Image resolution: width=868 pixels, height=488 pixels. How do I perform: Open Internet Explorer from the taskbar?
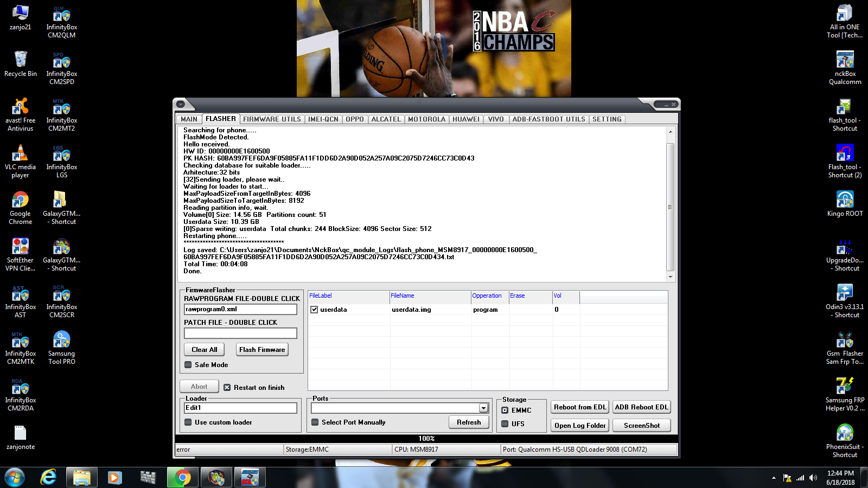pos(49,478)
